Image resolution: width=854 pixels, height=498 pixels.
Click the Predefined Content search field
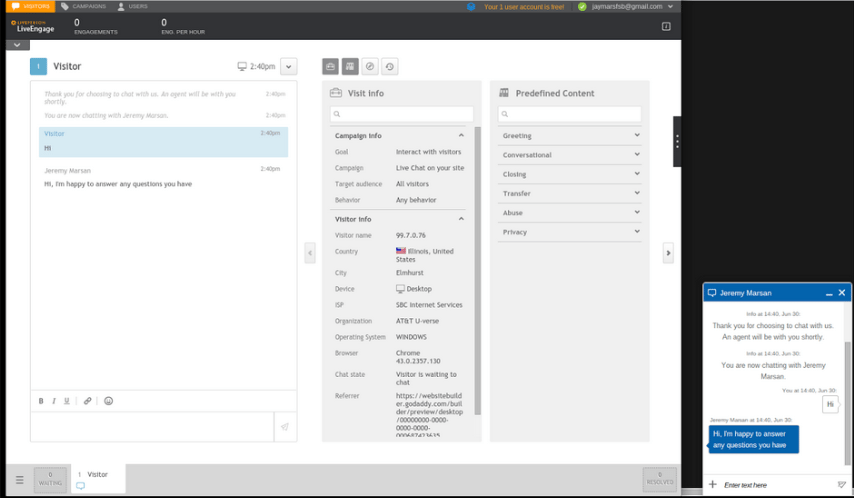[569, 114]
